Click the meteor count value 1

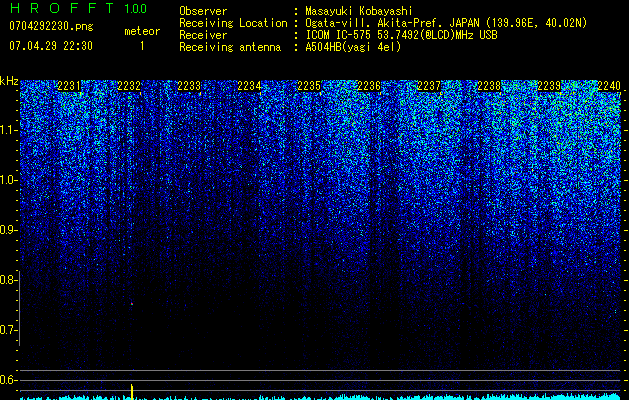(x=142, y=46)
